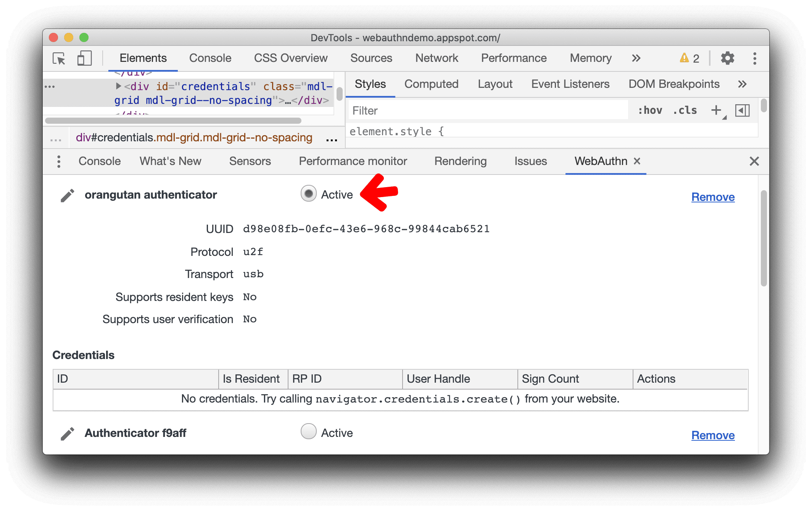Click the inspect element cursor icon
Image resolution: width=812 pixels, height=511 pixels.
click(x=60, y=58)
